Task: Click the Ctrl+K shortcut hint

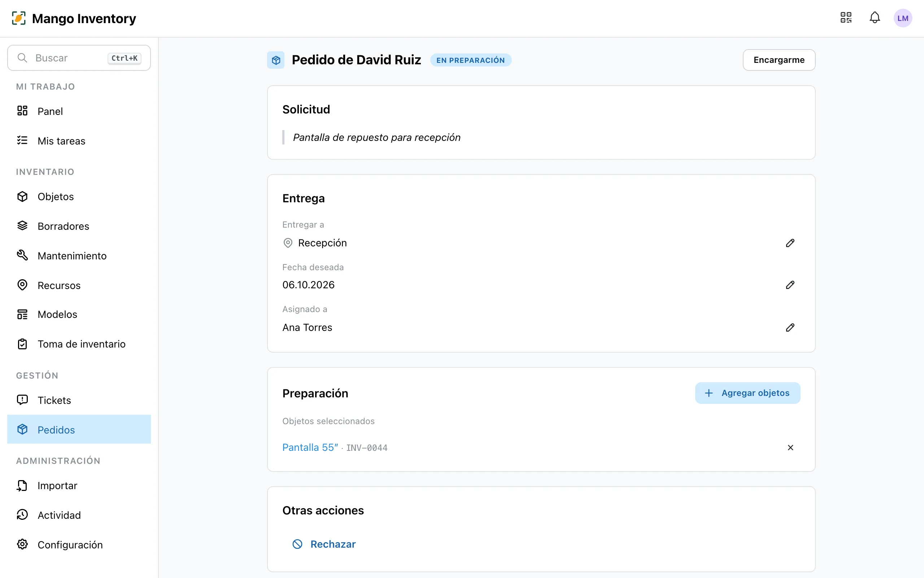Action: pyautogui.click(x=125, y=58)
